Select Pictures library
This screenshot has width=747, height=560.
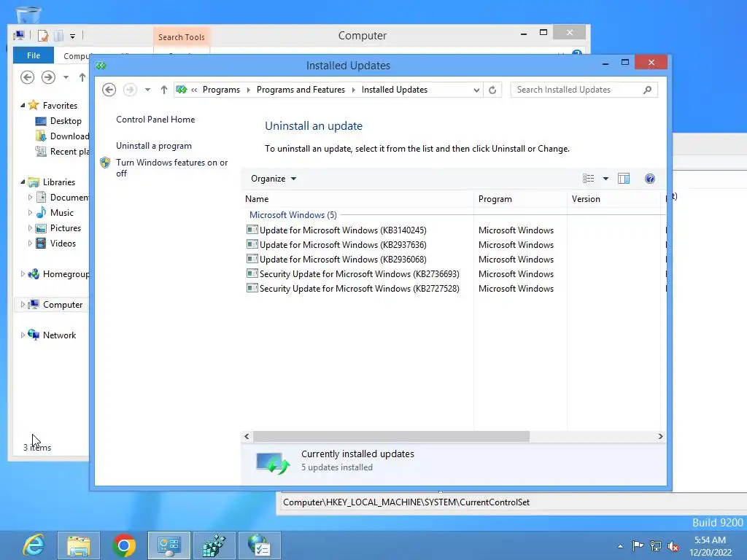coord(58,228)
